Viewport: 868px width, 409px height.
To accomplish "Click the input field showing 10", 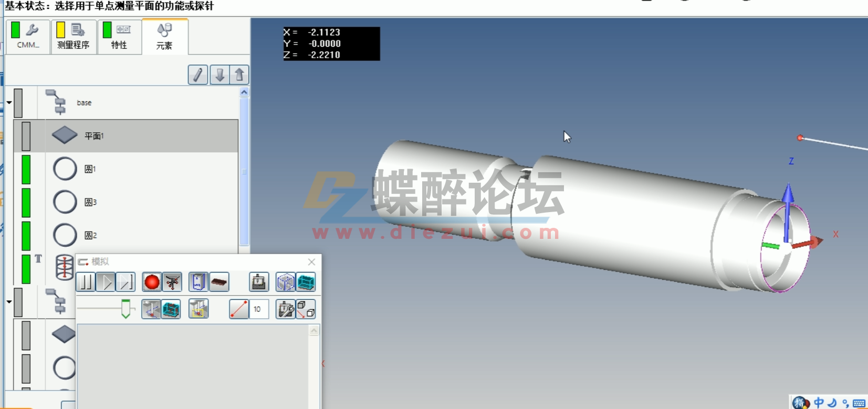I will pos(259,309).
